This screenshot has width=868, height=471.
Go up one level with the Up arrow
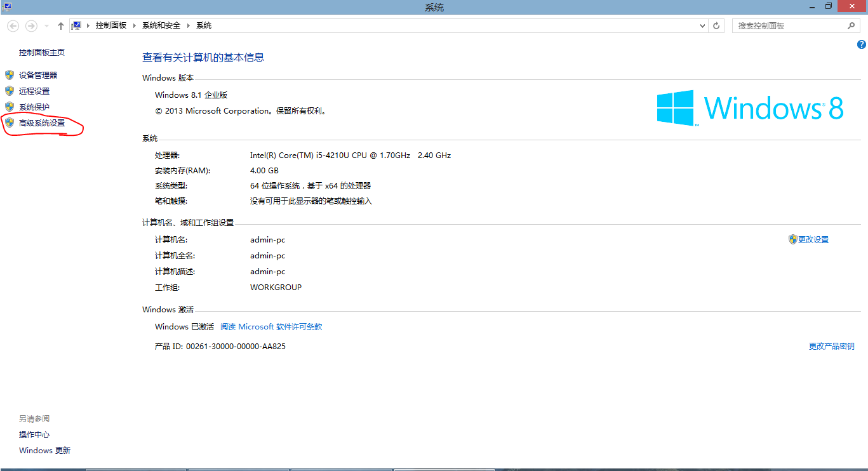[x=61, y=26]
